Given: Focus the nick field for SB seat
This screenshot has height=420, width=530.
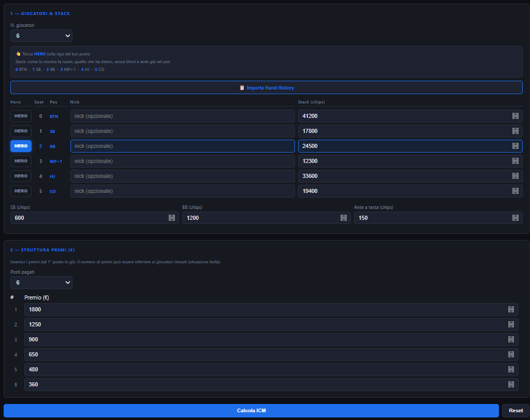Looking at the screenshot, I should point(183,131).
